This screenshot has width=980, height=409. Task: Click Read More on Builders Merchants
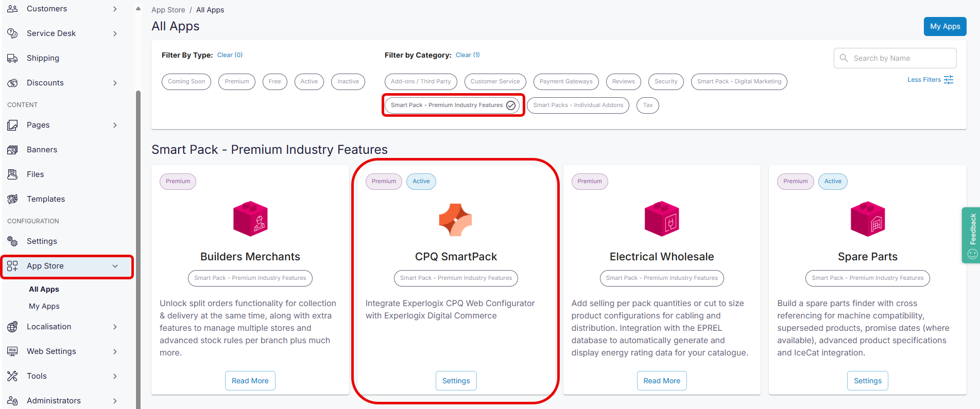coord(250,381)
